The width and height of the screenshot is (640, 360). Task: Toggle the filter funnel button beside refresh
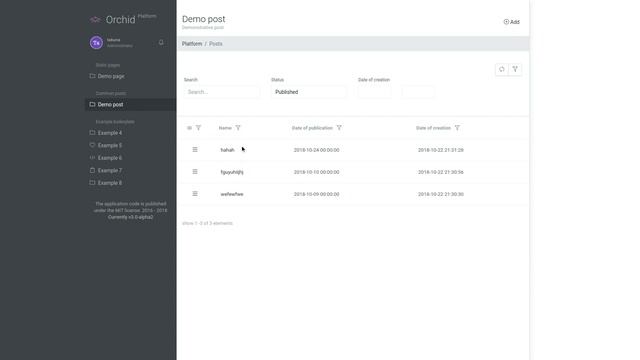click(x=515, y=69)
